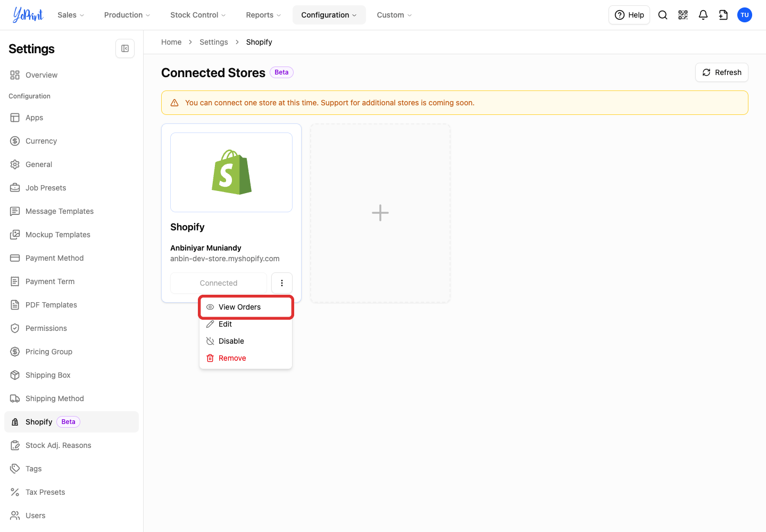The height and width of the screenshot is (532, 766).
Task: Open Payment Method settings
Action: [71, 258]
